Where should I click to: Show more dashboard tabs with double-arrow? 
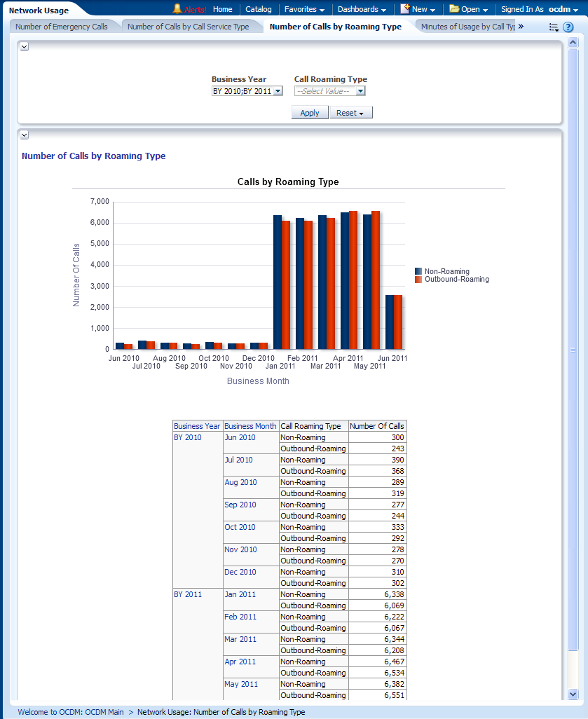click(521, 27)
